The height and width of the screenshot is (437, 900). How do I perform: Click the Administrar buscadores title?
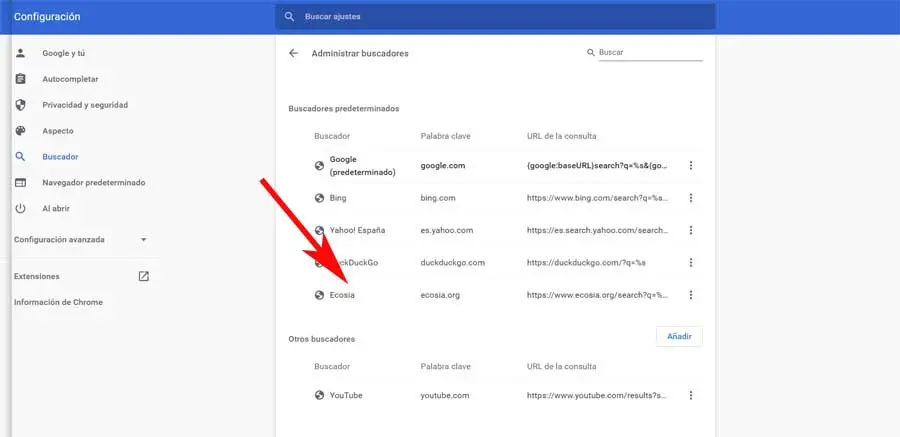[360, 53]
